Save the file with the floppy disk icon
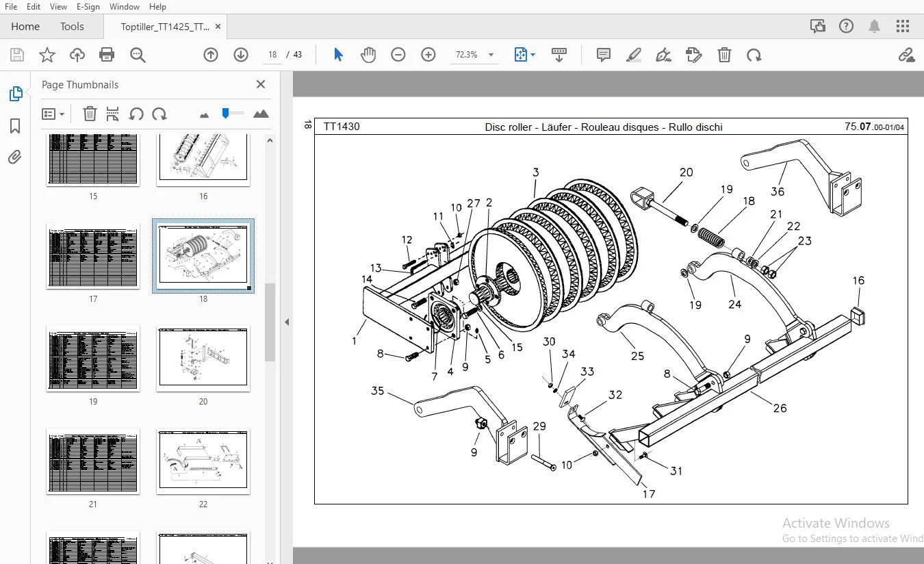This screenshot has width=924, height=564. (x=17, y=55)
